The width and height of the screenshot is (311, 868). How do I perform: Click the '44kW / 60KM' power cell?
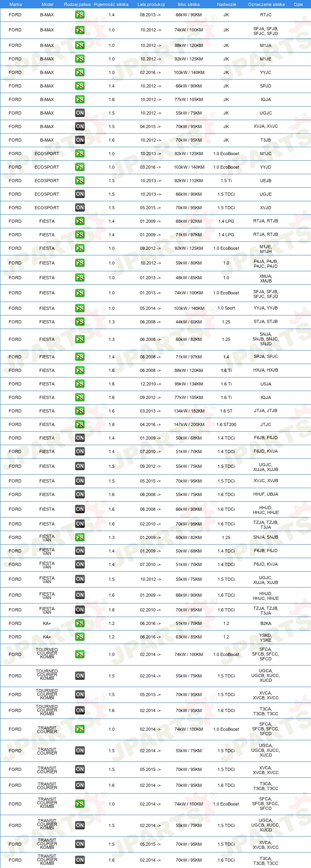(189, 322)
